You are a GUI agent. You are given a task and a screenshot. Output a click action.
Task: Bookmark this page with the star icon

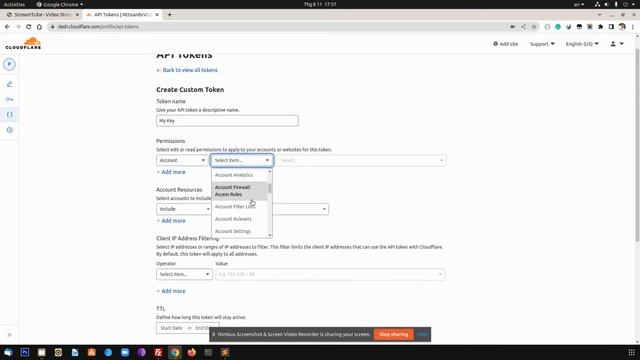[x=534, y=27]
